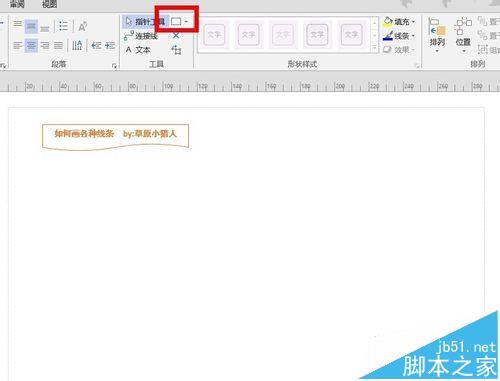Image resolution: width=500 pixels, height=381 pixels.
Task: Click the text direction icon
Action: coord(77,45)
